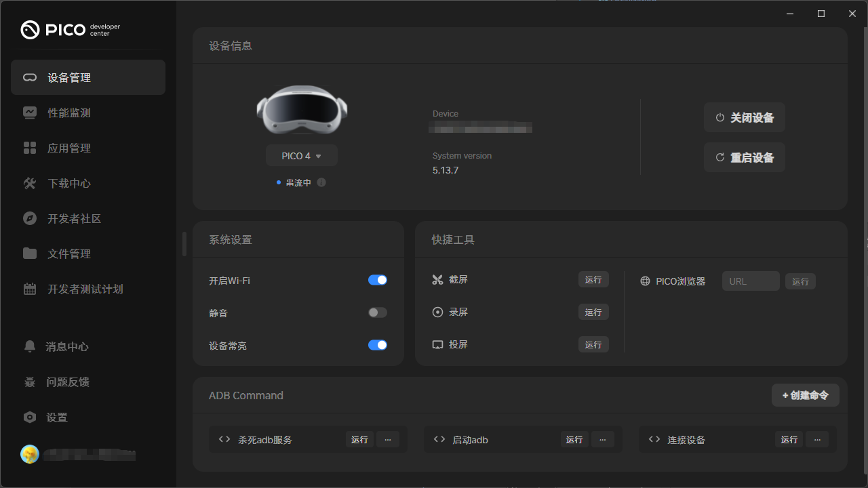Image resolution: width=868 pixels, height=488 pixels.
Task: Open 开发者测试计划 page
Action: click(88, 289)
